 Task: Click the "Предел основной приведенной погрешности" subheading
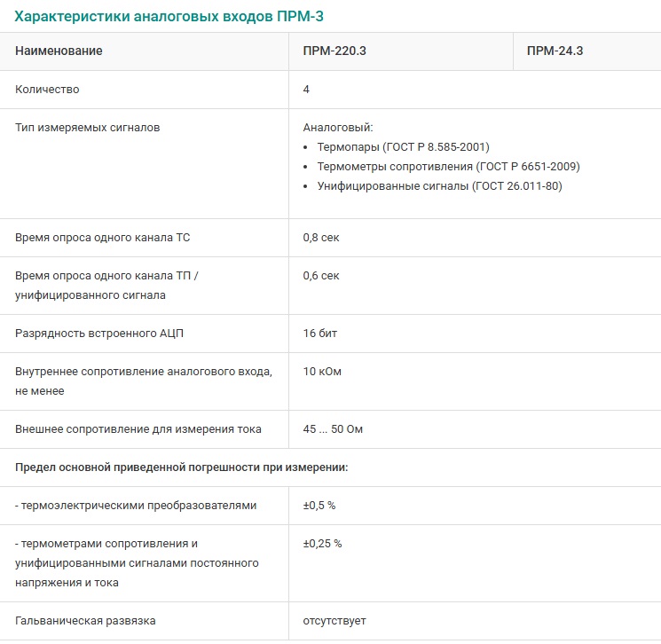point(181,467)
